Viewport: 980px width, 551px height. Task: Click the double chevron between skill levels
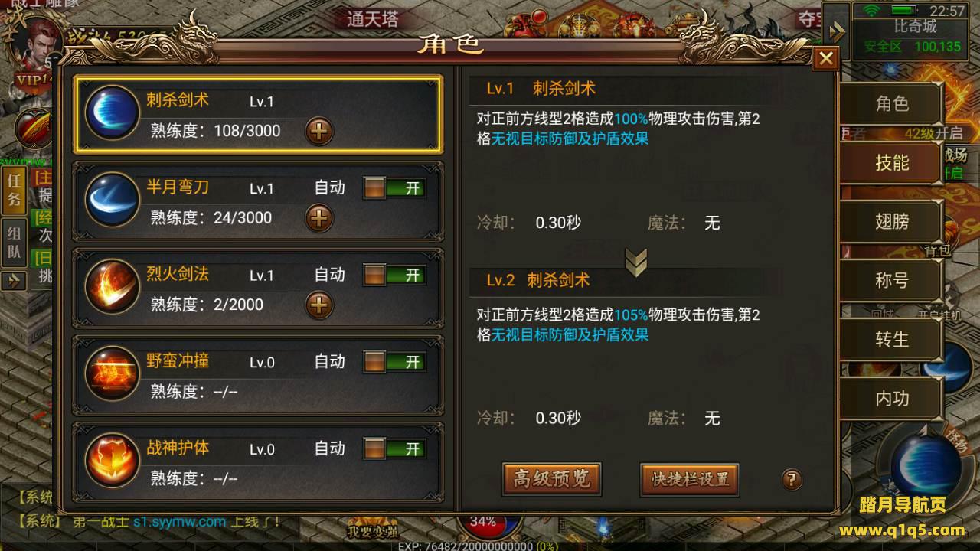[635, 262]
